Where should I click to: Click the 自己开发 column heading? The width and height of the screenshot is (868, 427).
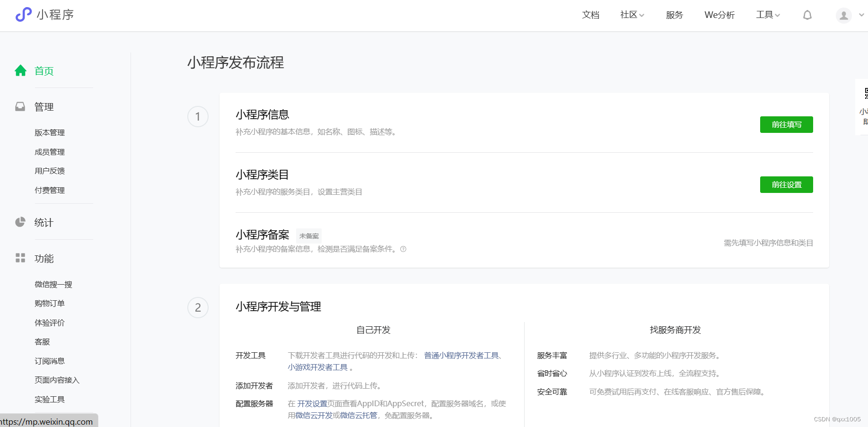click(373, 330)
